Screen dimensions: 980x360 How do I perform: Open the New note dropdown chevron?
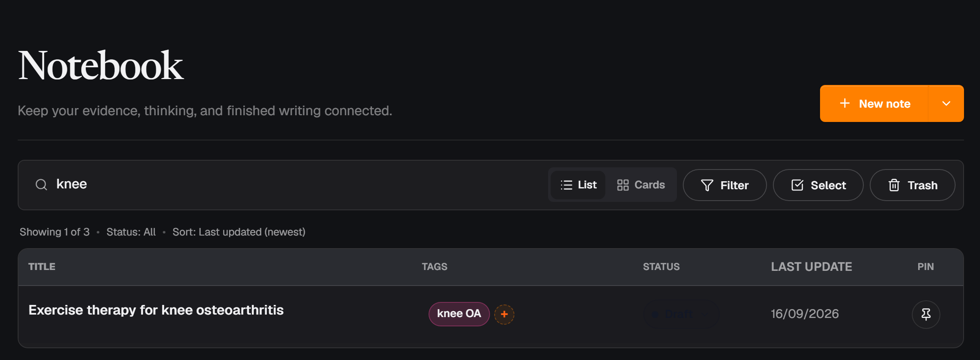point(946,103)
